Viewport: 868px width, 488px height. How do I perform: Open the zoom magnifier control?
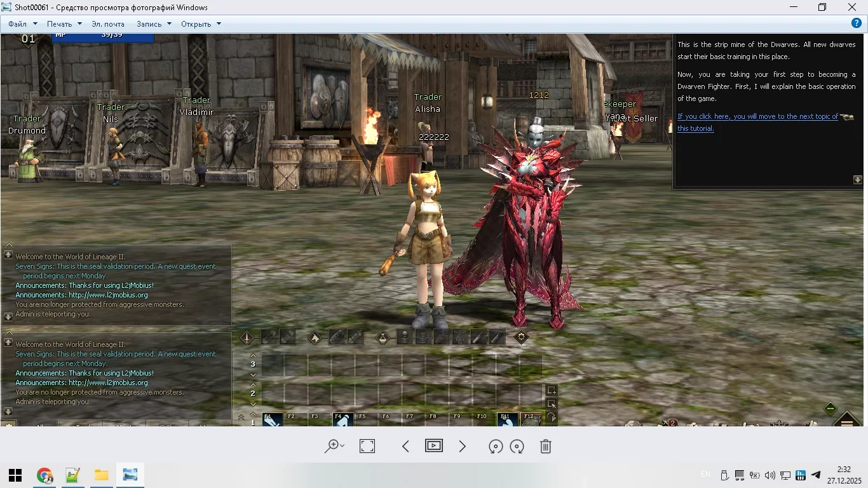[x=334, y=446]
